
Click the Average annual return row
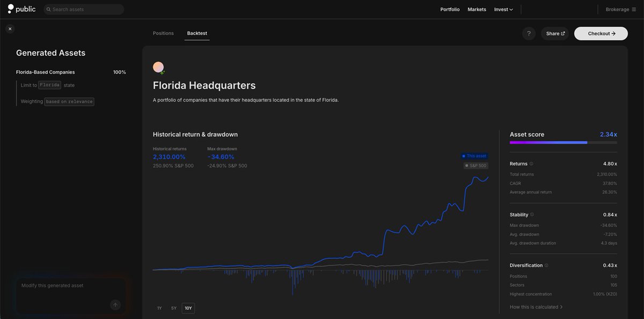[x=563, y=192]
